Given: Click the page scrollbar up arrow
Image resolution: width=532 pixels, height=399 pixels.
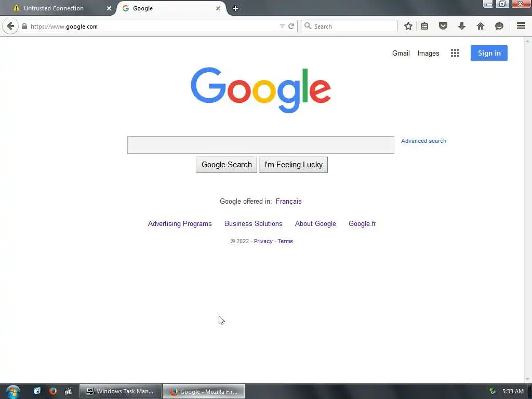Looking at the screenshot, I should click(528, 41).
